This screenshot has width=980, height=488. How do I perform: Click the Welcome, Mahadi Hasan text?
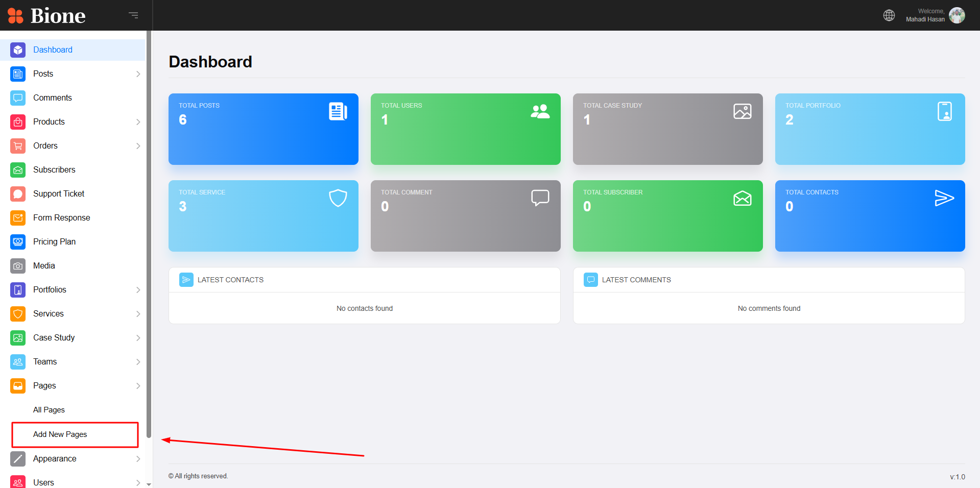pos(925,15)
